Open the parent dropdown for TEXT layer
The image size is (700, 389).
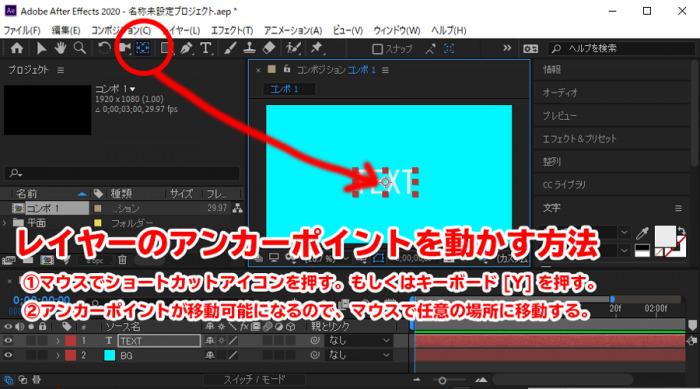[360, 341]
